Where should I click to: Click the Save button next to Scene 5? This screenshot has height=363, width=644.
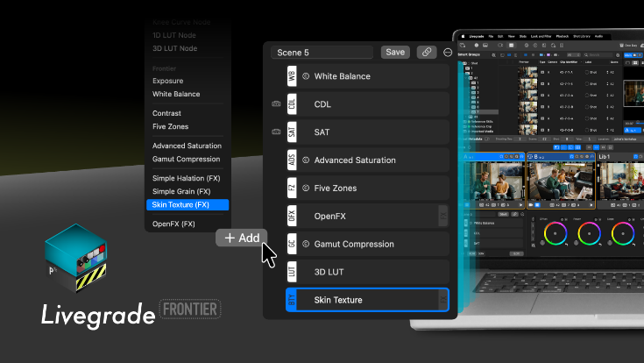pos(395,53)
